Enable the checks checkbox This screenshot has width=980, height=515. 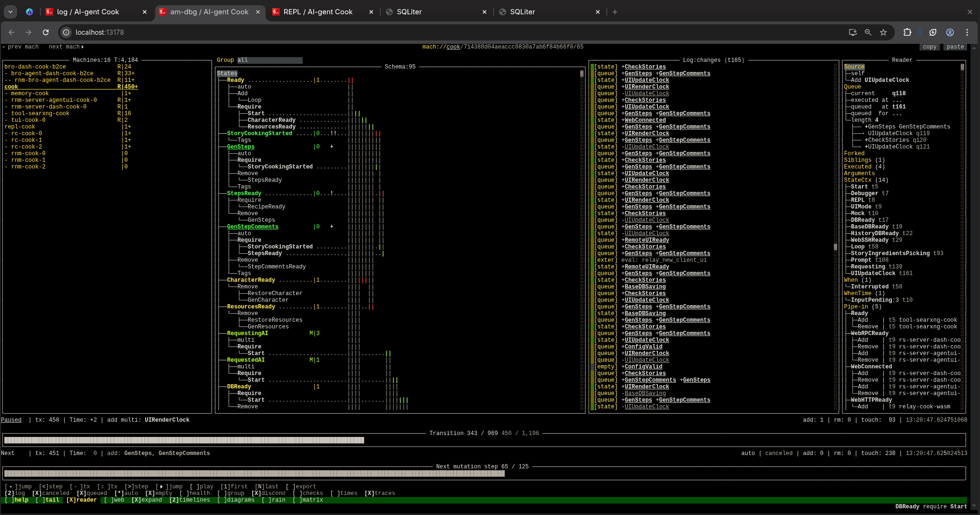(x=308, y=493)
